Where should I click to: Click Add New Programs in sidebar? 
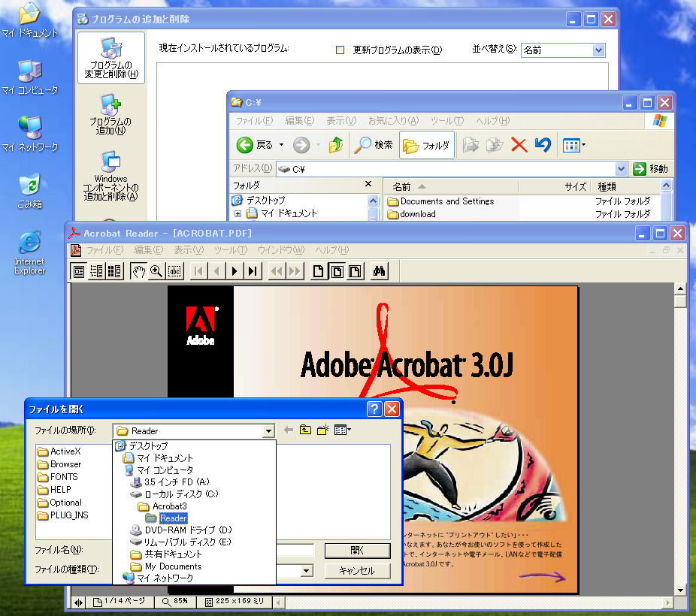[x=110, y=114]
